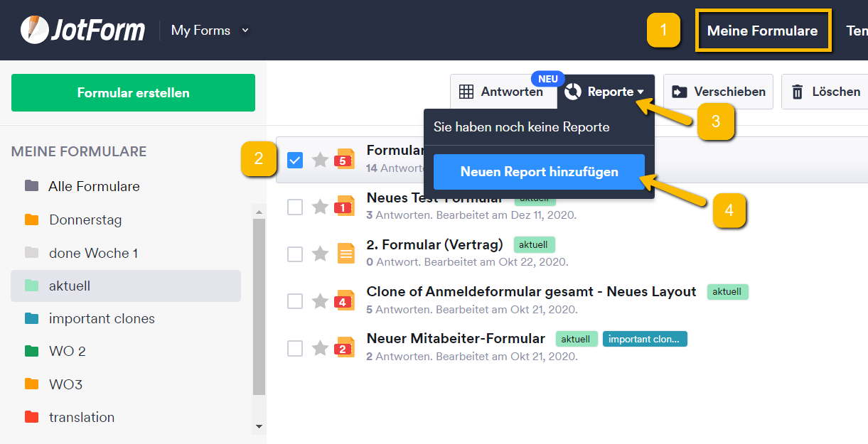The image size is (868, 444).
Task: Select the Alle Formulare folder
Action: [x=94, y=186]
